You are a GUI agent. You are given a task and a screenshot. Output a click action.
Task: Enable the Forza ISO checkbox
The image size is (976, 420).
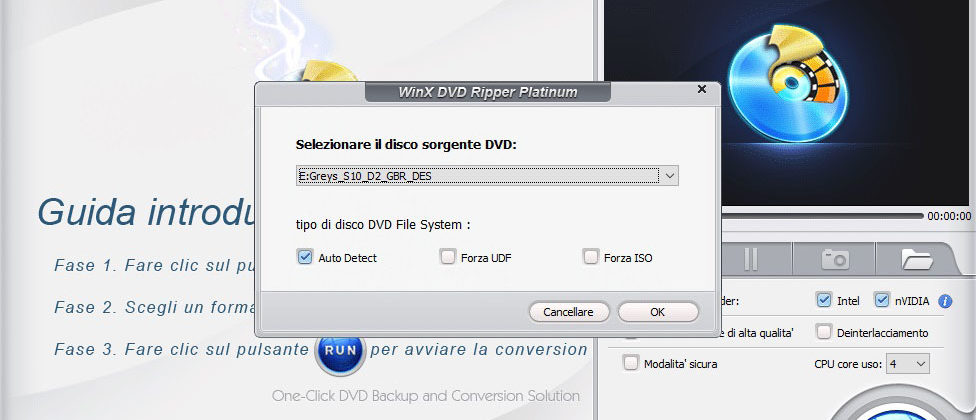[590, 257]
